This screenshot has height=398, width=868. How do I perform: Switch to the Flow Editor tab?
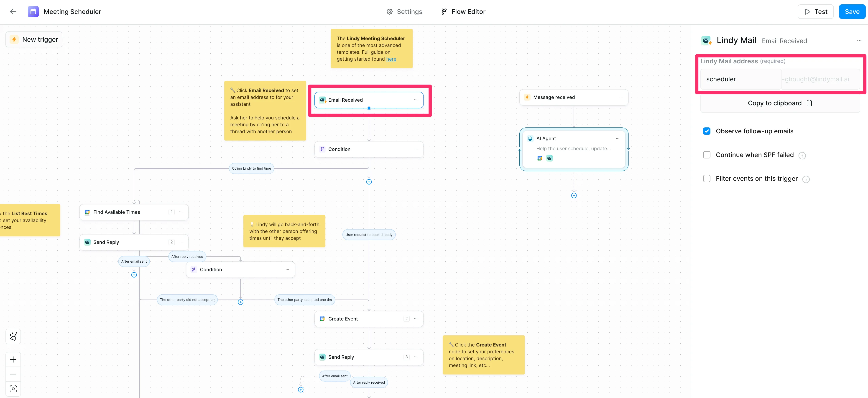[463, 12]
